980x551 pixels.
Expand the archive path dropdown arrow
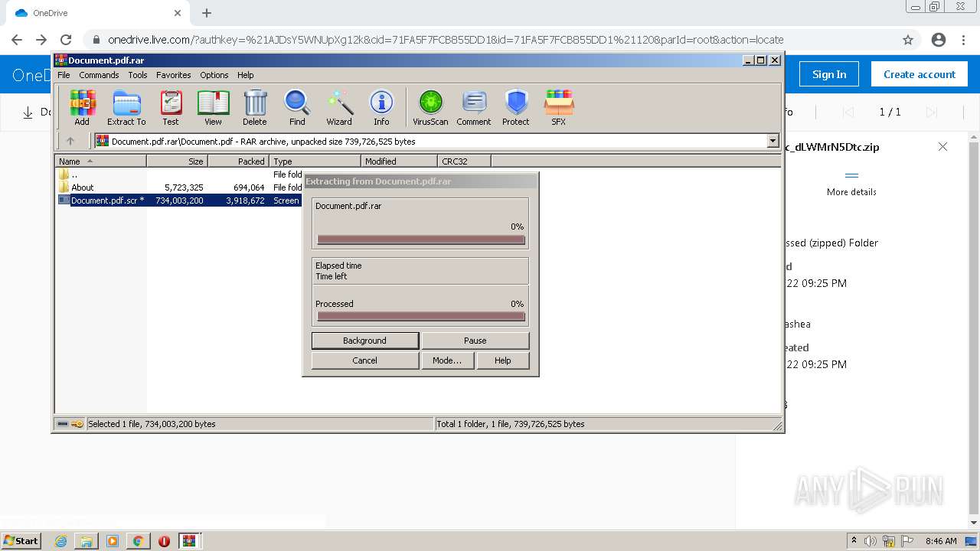[773, 141]
